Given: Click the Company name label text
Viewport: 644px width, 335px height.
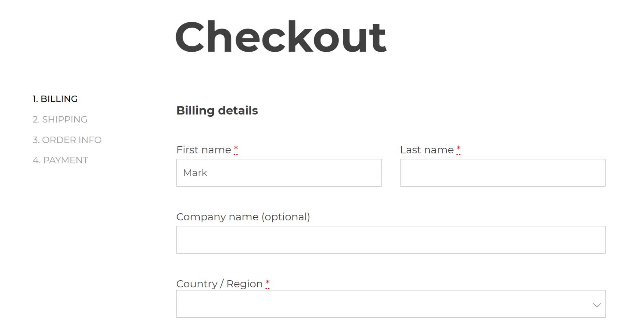Looking at the screenshot, I should click(x=217, y=217).
